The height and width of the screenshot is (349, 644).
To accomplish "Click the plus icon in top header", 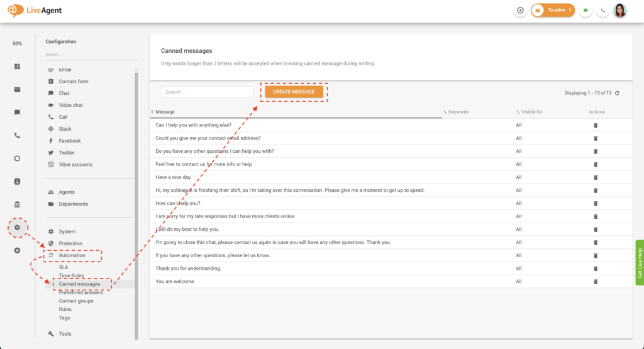I will tap(520, 11).
